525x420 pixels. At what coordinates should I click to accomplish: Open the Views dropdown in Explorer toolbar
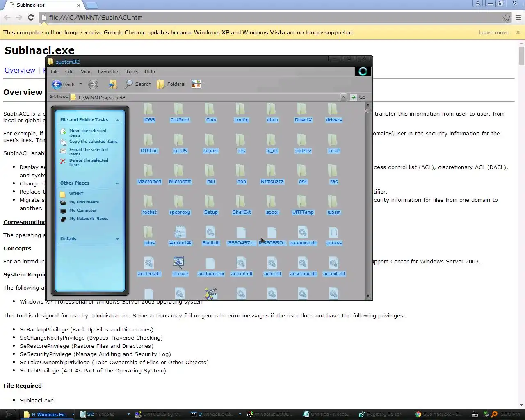coord(198,84)
